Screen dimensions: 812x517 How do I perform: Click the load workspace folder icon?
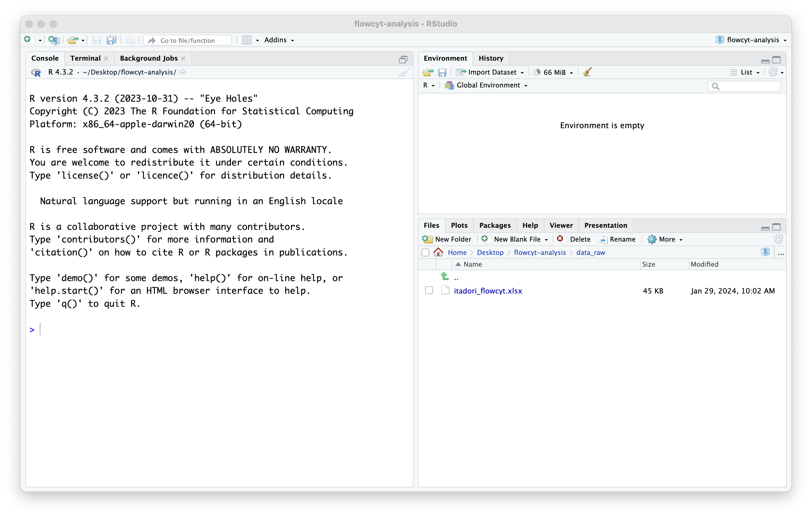[427, 72]
